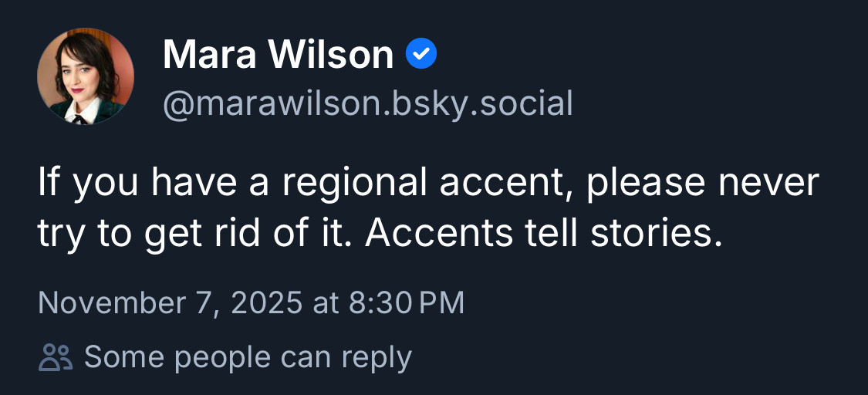Viewport: 868px width, 395px height.
Task: Open the post's full timestamp line
Action: click(x=251, y=302)
